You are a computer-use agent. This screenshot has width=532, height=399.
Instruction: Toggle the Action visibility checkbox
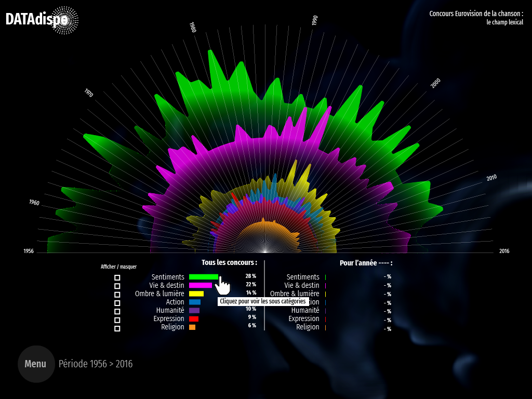click(117, 303)
